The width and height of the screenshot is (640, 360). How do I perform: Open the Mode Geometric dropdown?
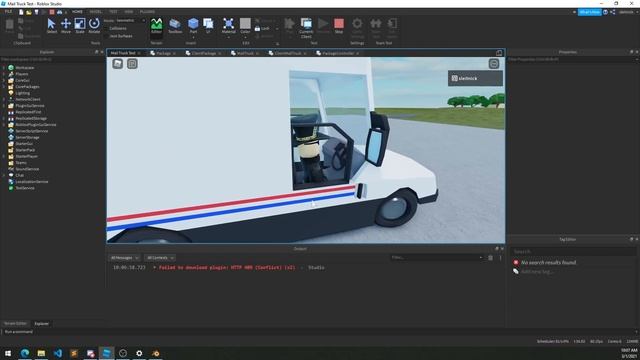(131, 20)
